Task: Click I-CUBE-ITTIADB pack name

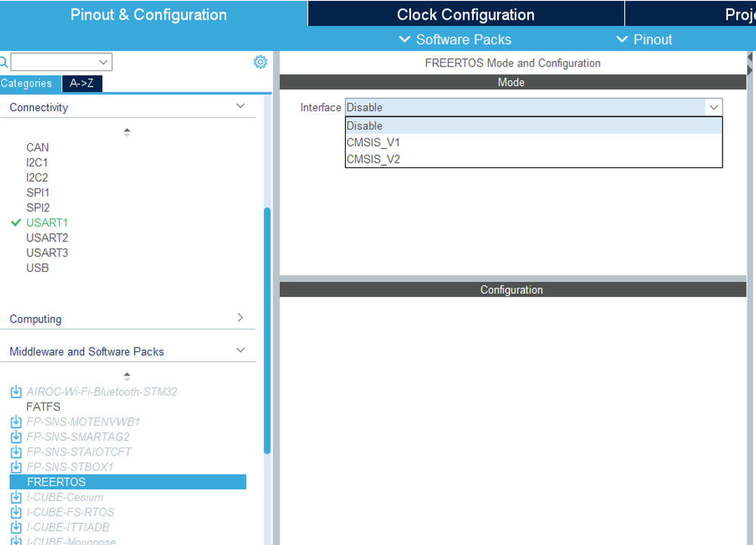Action: click(x=68, y=527)
